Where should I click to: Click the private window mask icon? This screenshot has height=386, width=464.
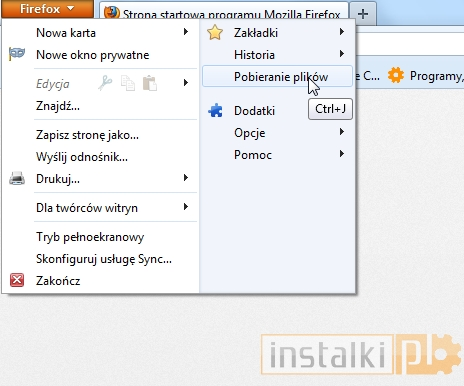17,54
